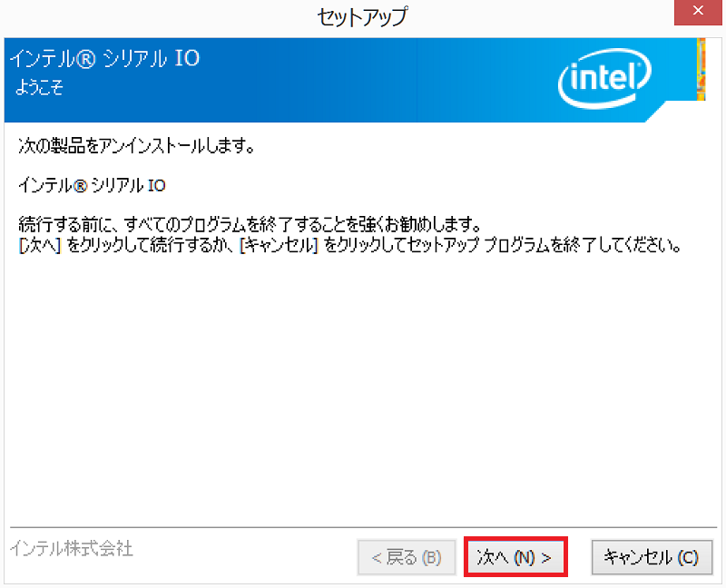Image resolution: width=726 pixels, height=588 pixels.
Task: Click the banner title インテル® シリアル IO
Action: tap(104, 59)
